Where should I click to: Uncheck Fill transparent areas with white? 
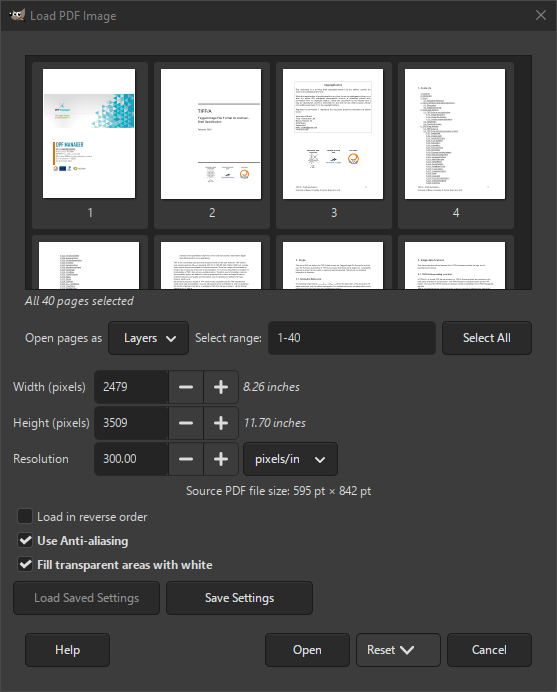point(25,564)
